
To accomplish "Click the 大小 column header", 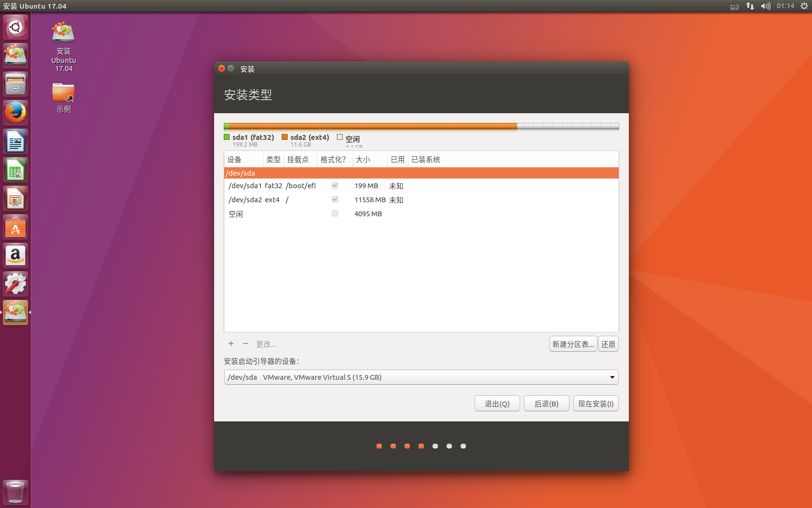I will [370, 160].
